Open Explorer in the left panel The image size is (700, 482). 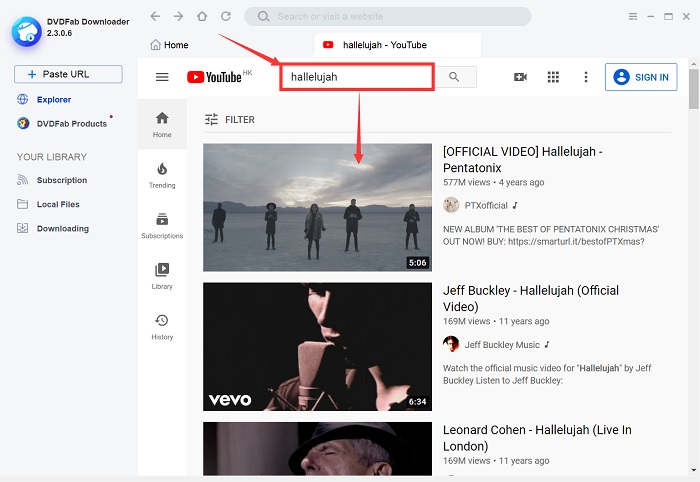(44, 99)
